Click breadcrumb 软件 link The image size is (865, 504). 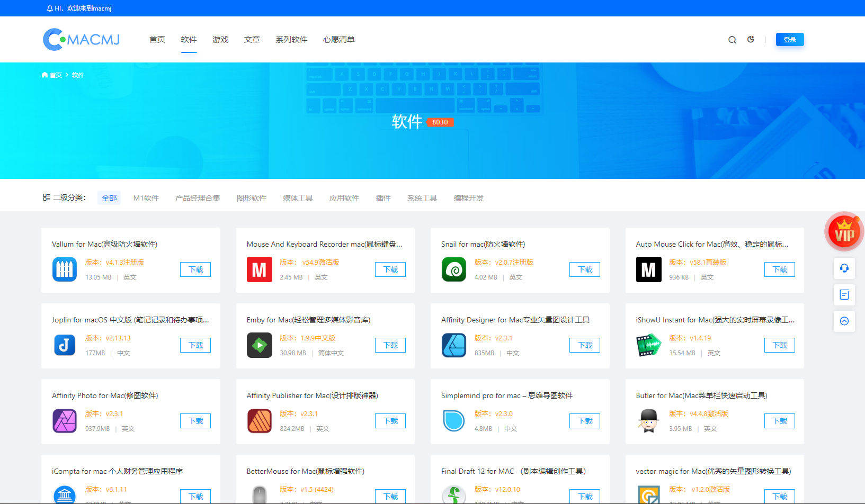pos(78,75)
